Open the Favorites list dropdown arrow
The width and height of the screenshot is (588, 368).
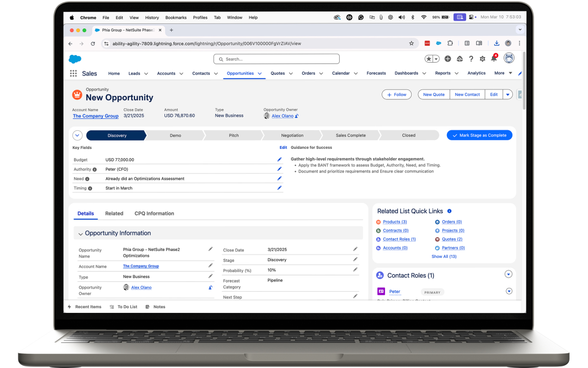[x=436, y=59]
